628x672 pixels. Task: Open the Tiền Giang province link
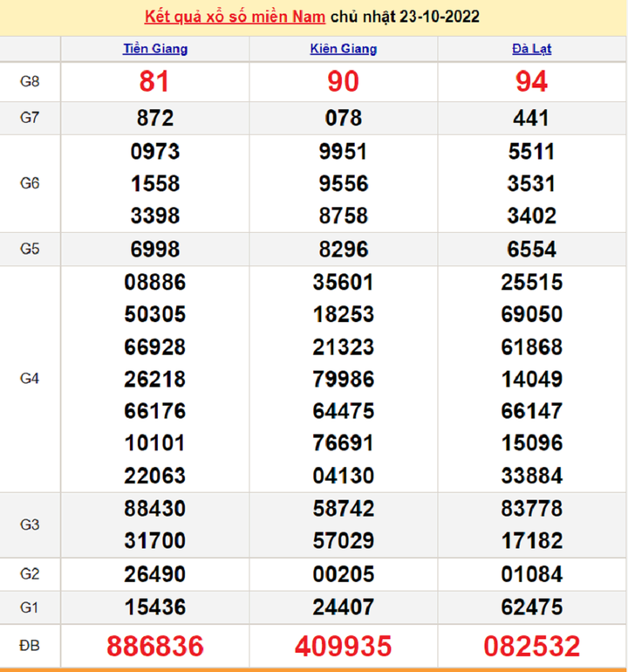pyautogui.click(x=154, y=49)
